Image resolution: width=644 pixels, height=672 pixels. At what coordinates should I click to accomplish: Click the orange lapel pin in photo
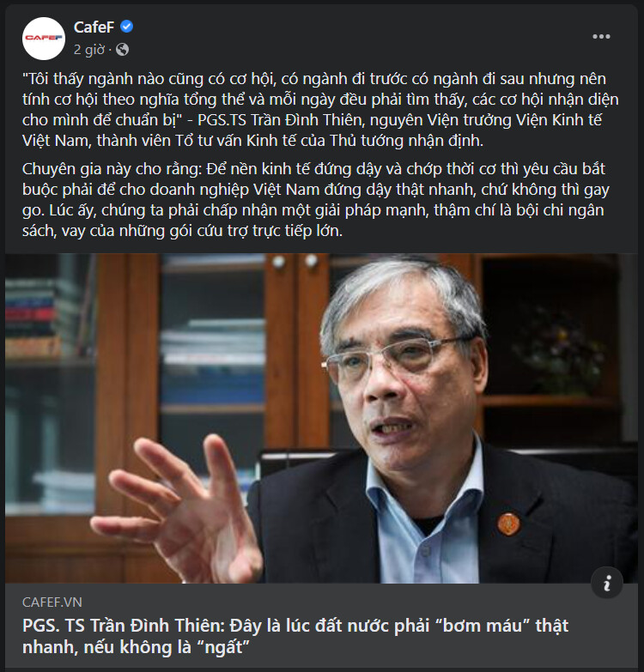(x=508, y=524)
